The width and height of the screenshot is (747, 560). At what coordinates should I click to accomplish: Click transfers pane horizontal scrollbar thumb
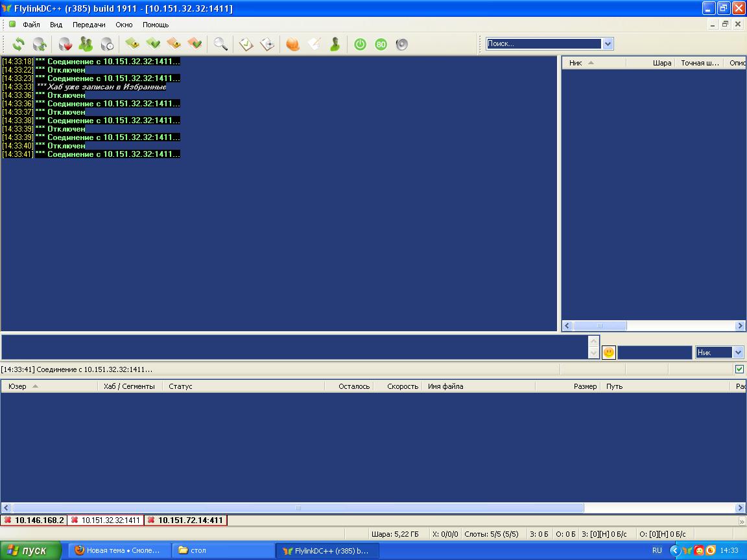298,507
